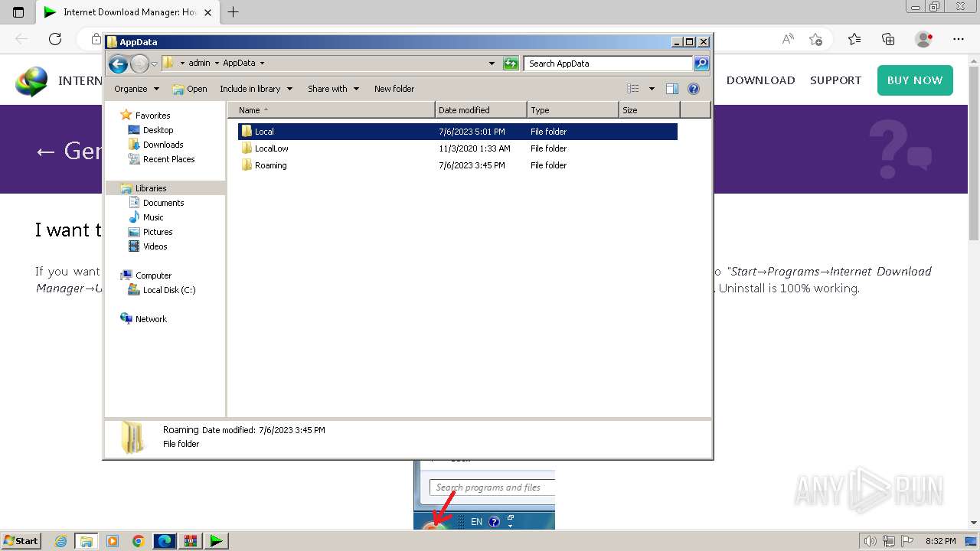Select the LocalLow folder
This screenshot has height=551, width=980.
[458, 148]
